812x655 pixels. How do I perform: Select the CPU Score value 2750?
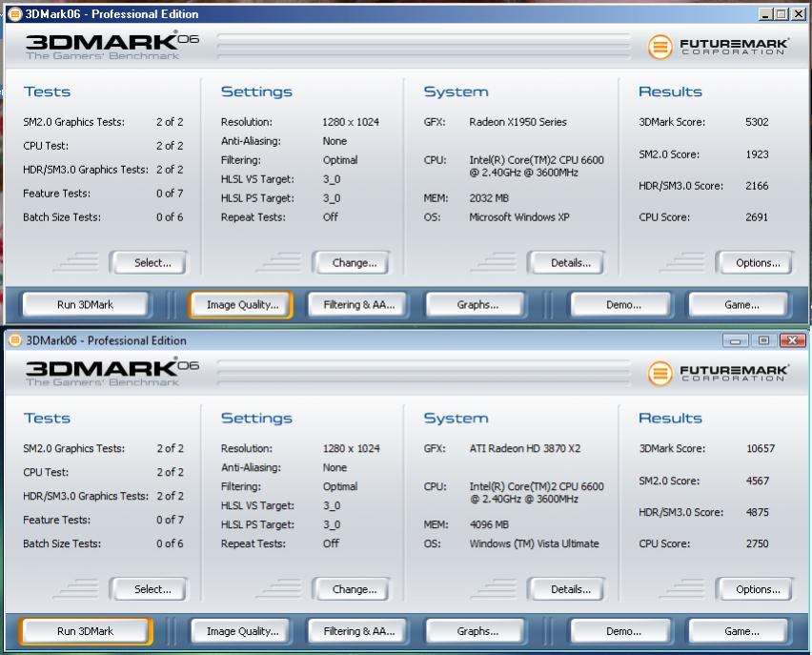tap(757, 544)
